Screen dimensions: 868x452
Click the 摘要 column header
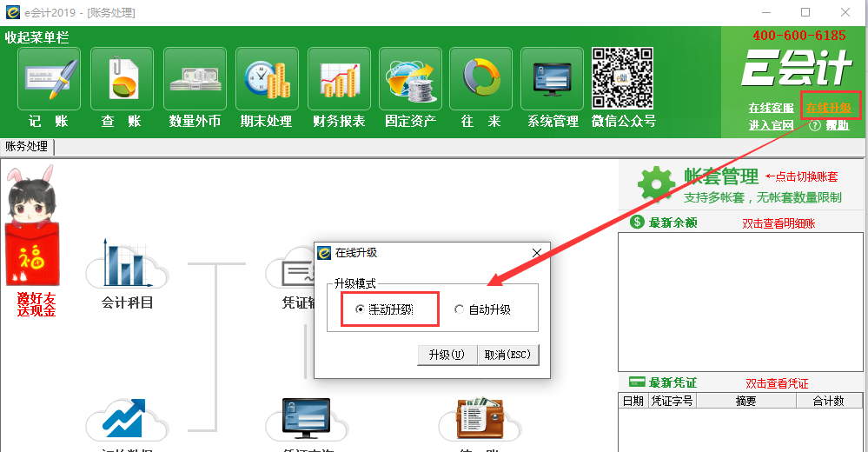pyautogui.click(x=745, y=401)
